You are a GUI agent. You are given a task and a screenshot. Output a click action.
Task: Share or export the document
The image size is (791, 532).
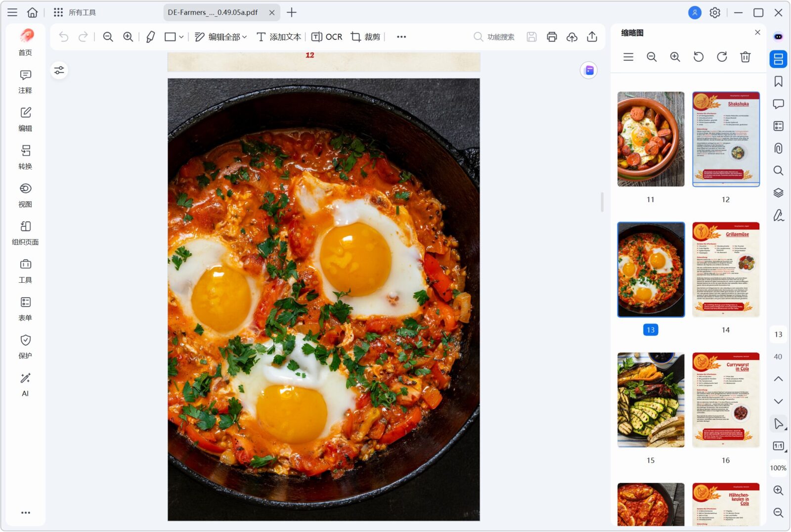[592, 37]
